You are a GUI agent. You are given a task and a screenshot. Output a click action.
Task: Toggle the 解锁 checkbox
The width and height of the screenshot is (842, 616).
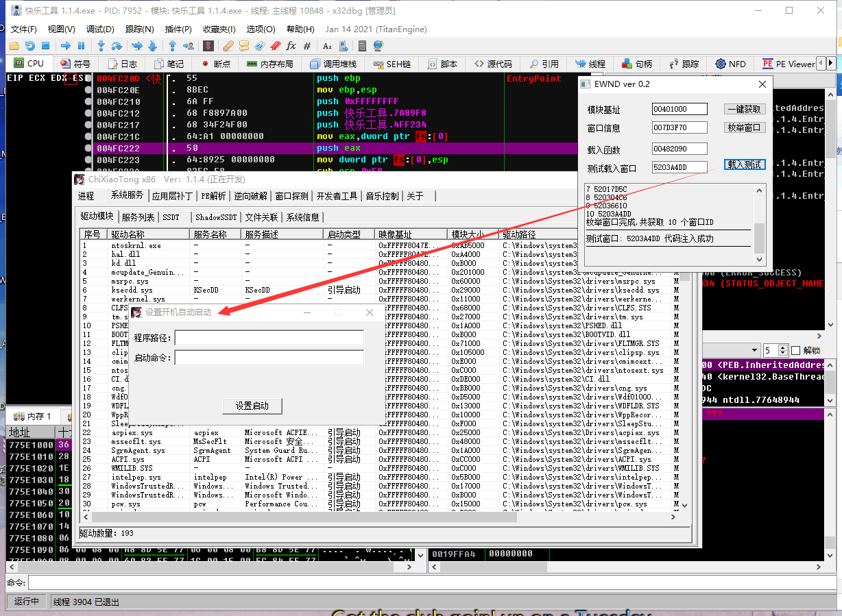[795, 350]
